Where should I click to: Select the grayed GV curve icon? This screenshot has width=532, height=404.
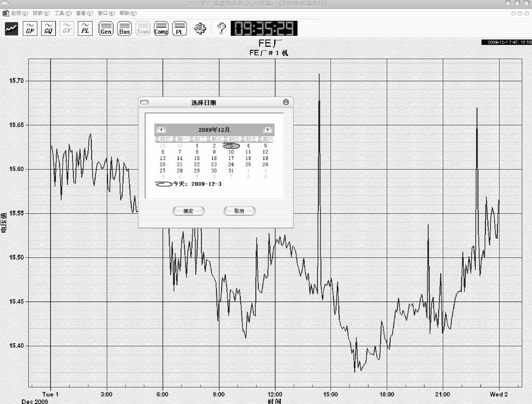click(67, 29)
